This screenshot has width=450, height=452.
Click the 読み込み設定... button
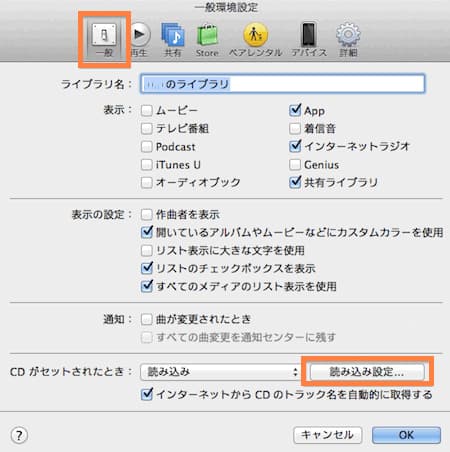pos(367,372)
